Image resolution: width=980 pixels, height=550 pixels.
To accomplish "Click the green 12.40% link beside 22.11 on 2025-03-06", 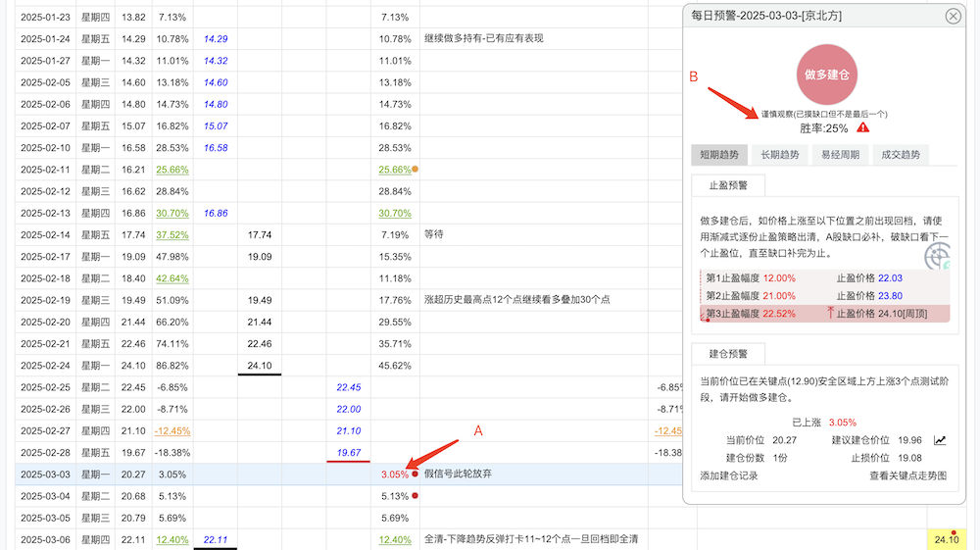I will point(172,540).
